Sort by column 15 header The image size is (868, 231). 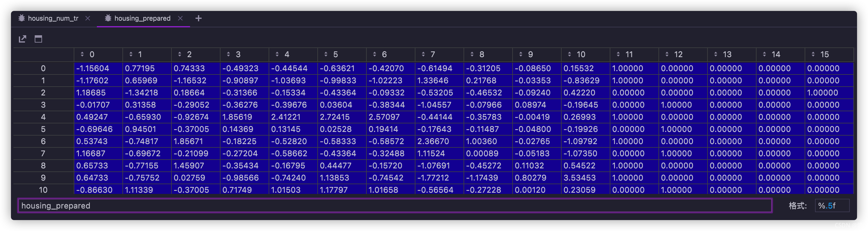(x=829, y=54)
